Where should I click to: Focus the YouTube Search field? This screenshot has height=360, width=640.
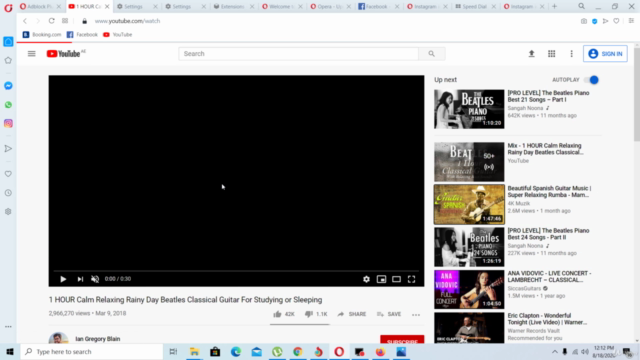point(299,53)
